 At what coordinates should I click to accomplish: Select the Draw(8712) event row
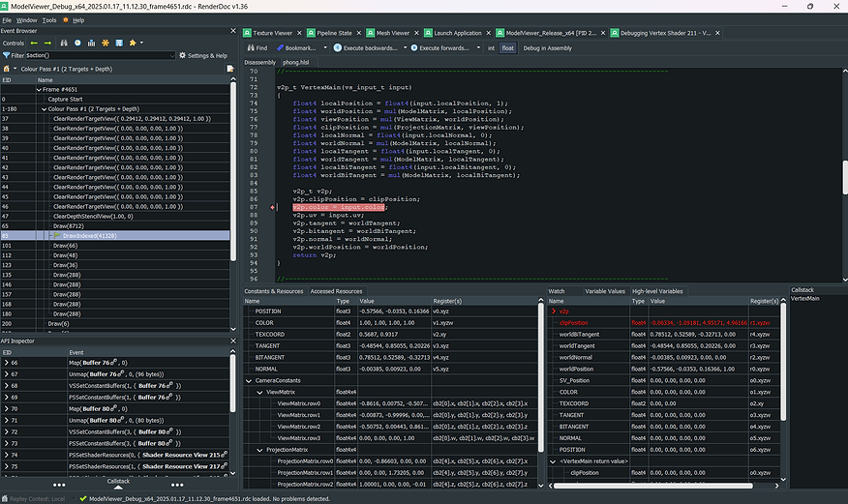click(x=115, y=225)
